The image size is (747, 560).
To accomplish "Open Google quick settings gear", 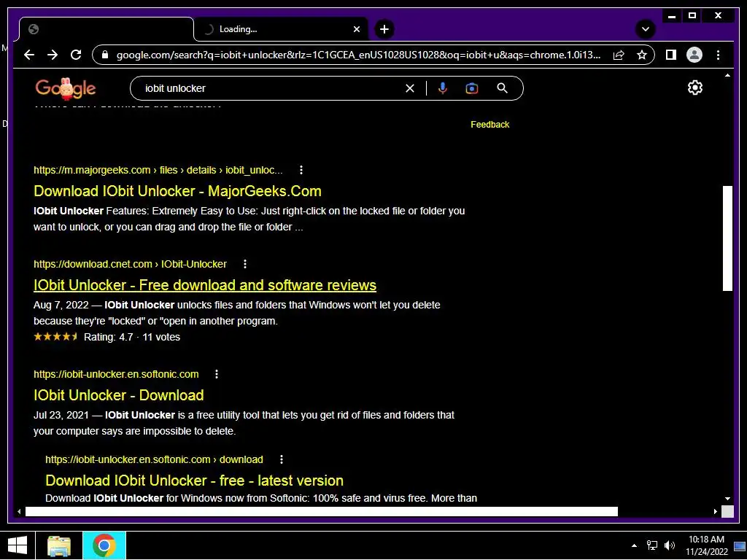I will [x=695, y=87].
